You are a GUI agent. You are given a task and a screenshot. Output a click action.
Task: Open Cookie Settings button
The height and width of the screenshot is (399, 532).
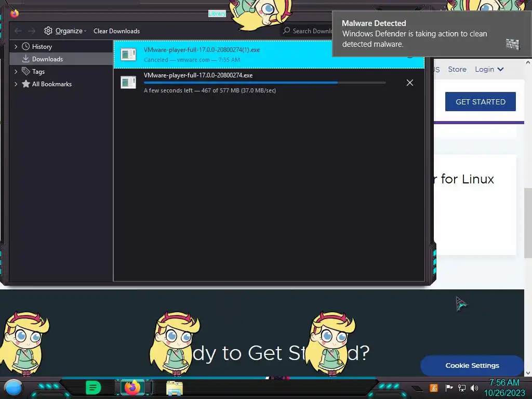point(472,365)
